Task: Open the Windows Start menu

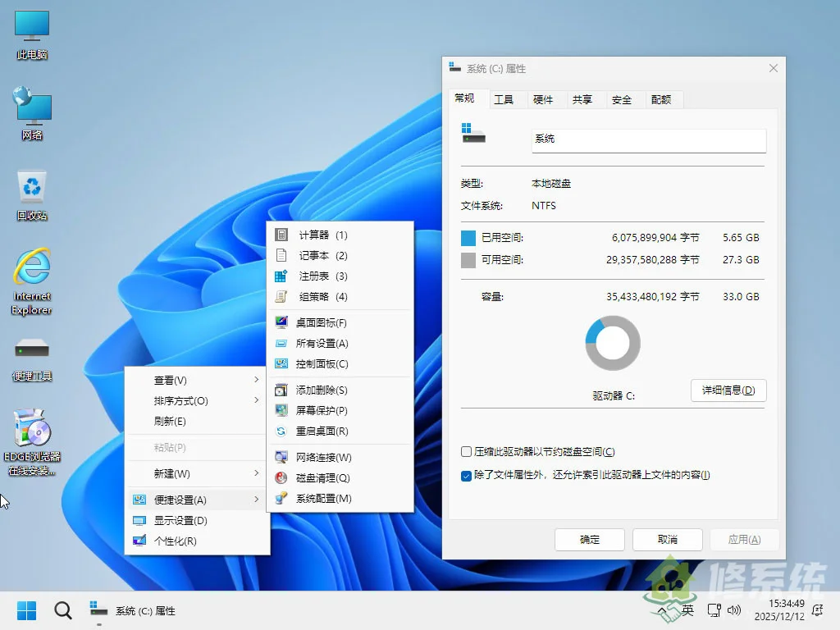Action: pos(27,610)
